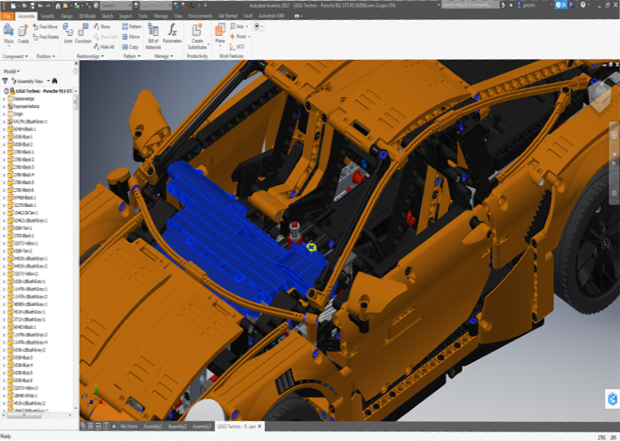Screen dimensions: 620x441
Task: Switch to the My Home document tab
Action: click(129, 426)
